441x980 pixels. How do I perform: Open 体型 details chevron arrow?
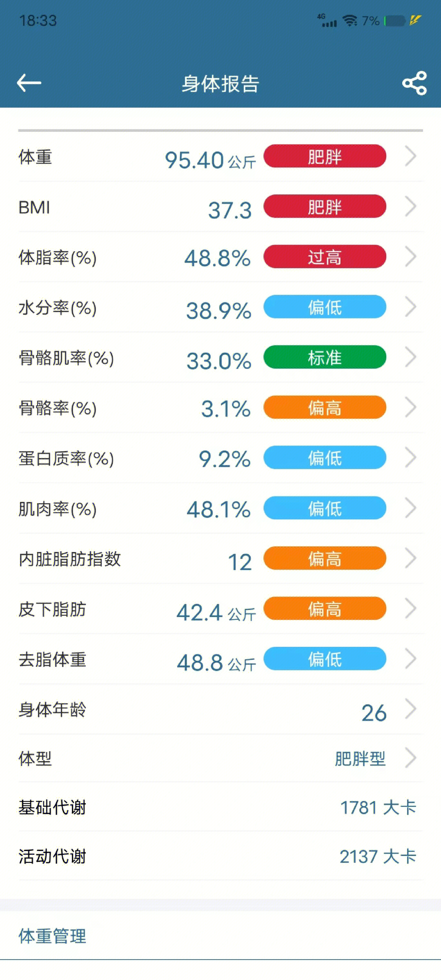(410, 758)
